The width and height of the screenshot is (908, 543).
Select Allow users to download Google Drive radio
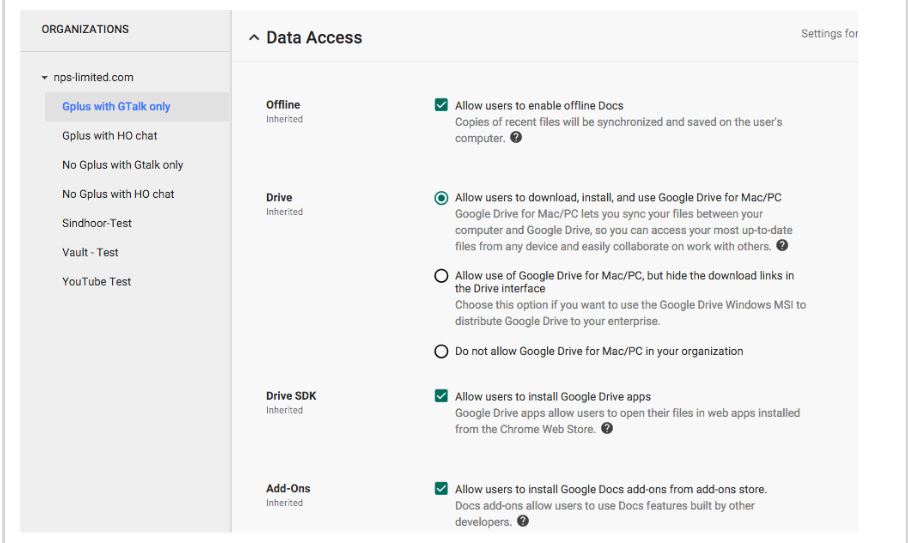tap(441, 198)
